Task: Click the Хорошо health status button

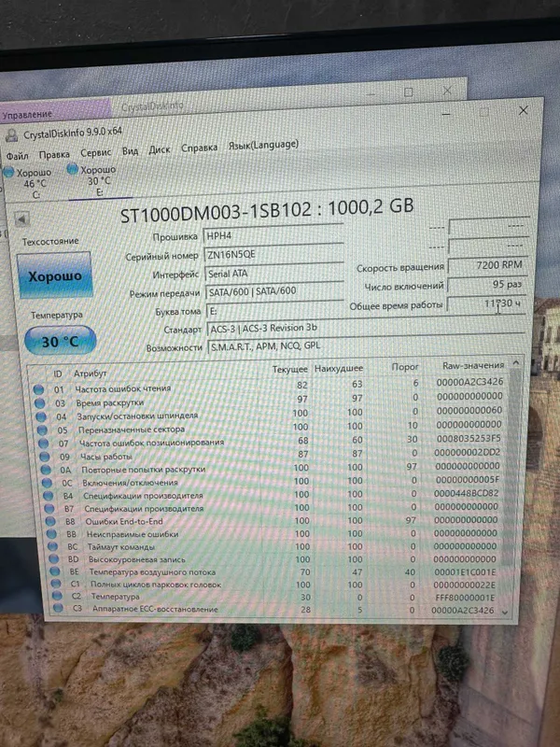Action: coord(55,275)
